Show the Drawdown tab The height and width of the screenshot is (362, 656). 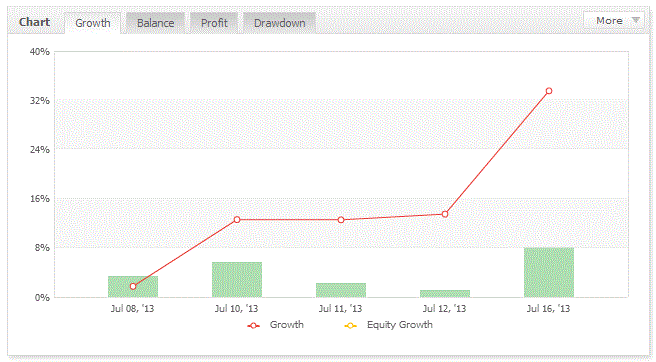tap(279, 23)
